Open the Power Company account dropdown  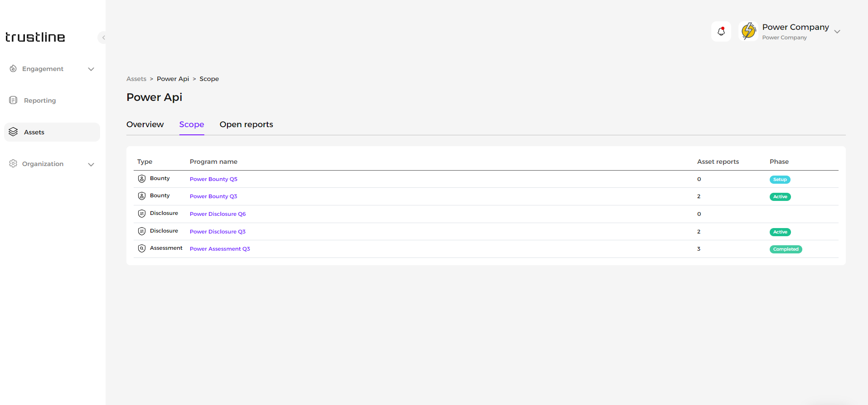pos(837,32)
